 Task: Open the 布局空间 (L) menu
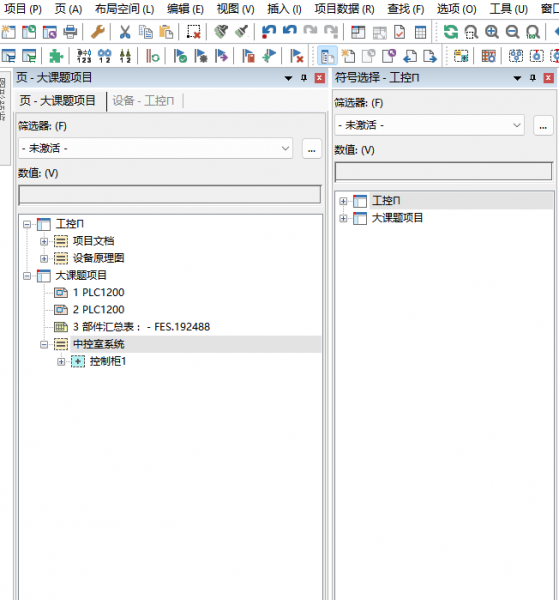(x=124, y=9)
